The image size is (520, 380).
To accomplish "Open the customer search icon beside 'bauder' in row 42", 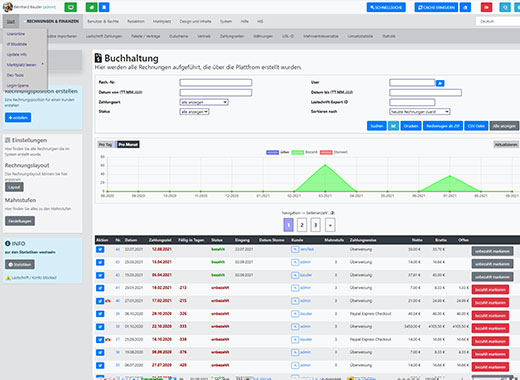I will coord(295,275).
